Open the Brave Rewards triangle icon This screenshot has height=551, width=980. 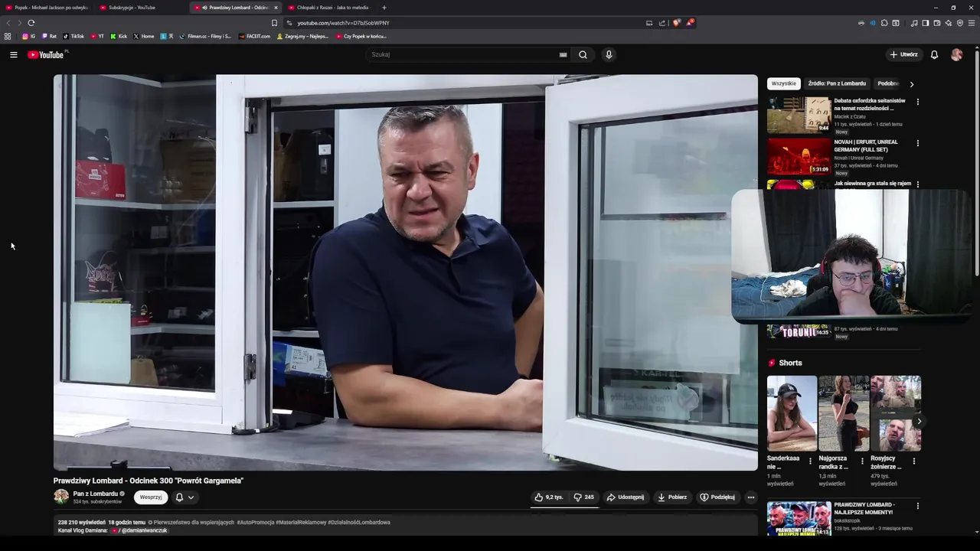[x=689, y=23]
